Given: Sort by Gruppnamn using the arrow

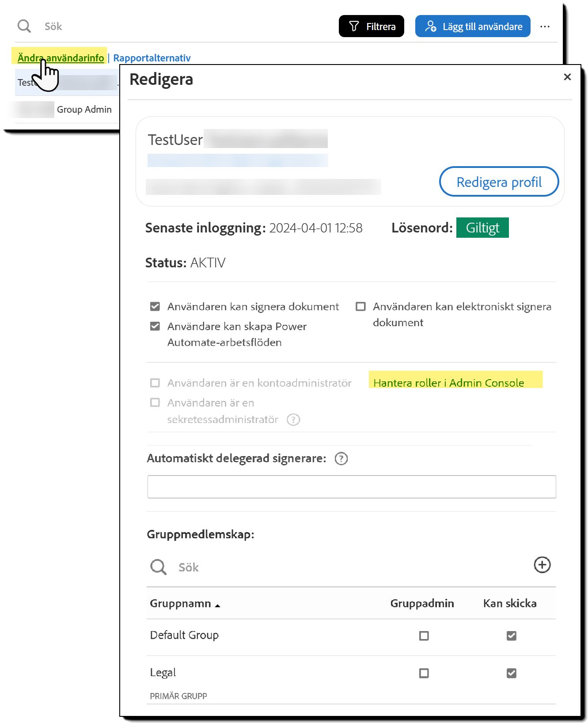Looking at the screenshot, I should pyautogui.click(x=217, y=605).
